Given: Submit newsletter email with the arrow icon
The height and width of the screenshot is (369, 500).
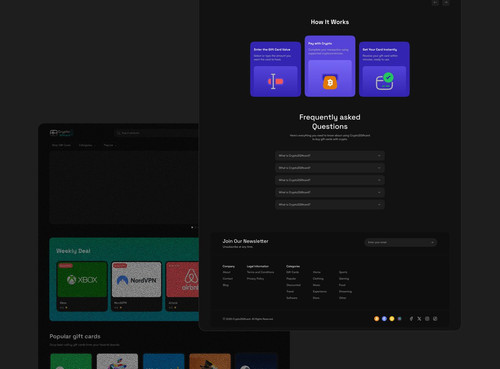Looking at the screenshot, I should pyautogui.click(x=432, y=242).
